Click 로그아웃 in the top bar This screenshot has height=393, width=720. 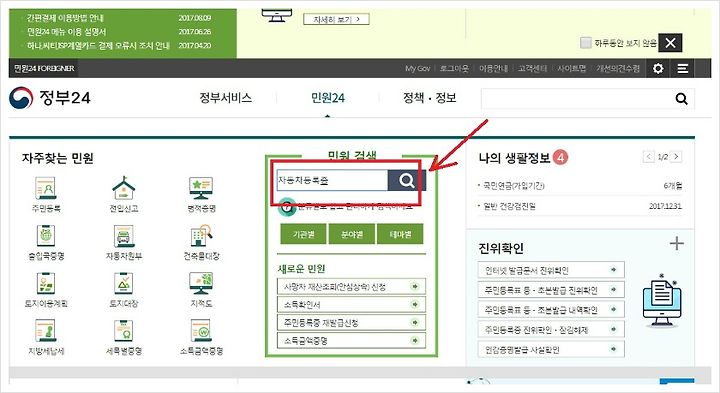pos(454,68)
